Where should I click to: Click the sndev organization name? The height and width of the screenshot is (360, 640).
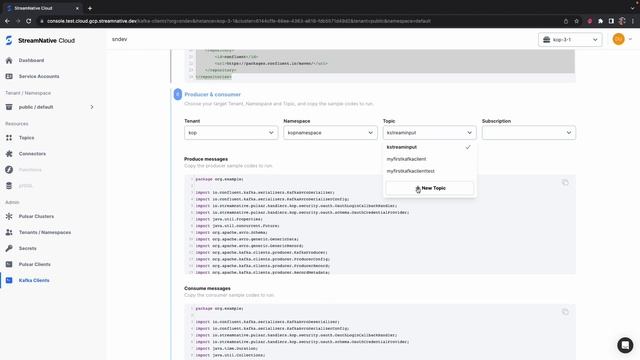(120, 39)
